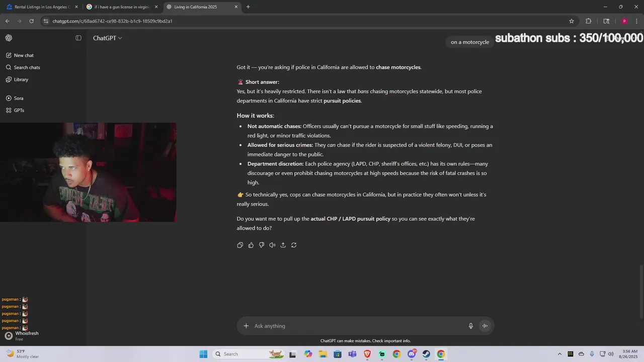Expand the ChatGPT model selector dropdown
644x362 pixels.
point(107,38)
